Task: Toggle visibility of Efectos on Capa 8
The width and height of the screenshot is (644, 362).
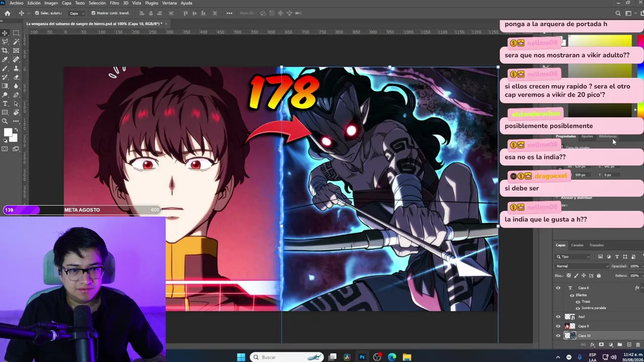Action: pyautogui.click(x=572, y=295)
